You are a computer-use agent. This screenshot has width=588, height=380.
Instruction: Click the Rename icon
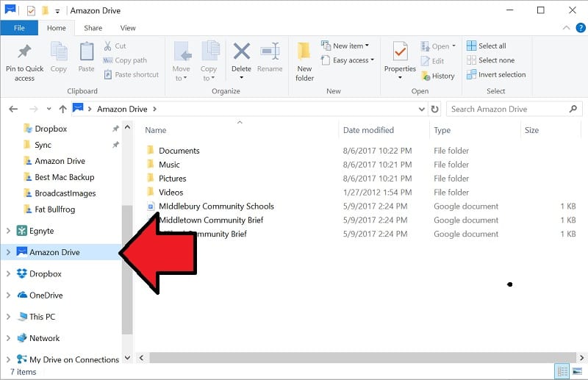pyautogui.click(x=270, y=51)
